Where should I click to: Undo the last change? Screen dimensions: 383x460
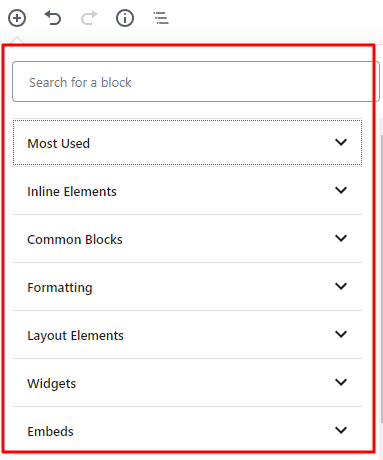click(x=53, y=18)
